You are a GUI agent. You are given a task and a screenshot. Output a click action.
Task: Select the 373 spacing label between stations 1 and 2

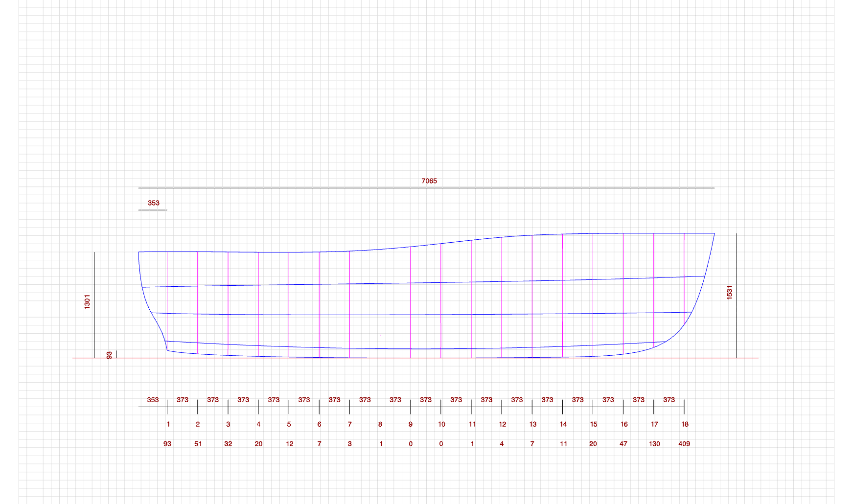pyautogui.click(x=183, y=400)
